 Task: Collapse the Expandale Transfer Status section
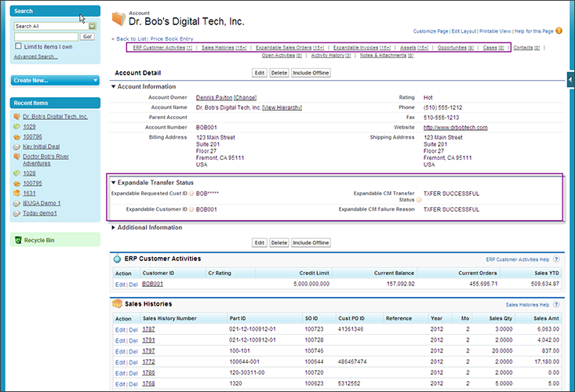coord(113,183)
